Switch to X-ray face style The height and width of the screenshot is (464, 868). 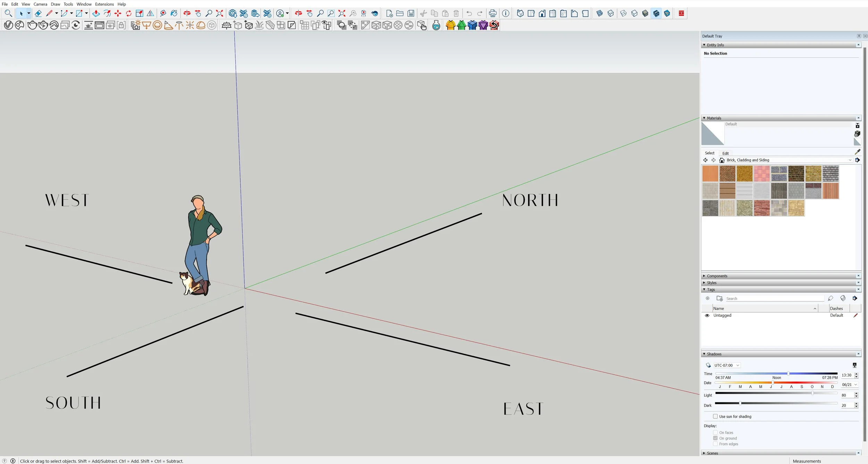(x=599, y=13)
